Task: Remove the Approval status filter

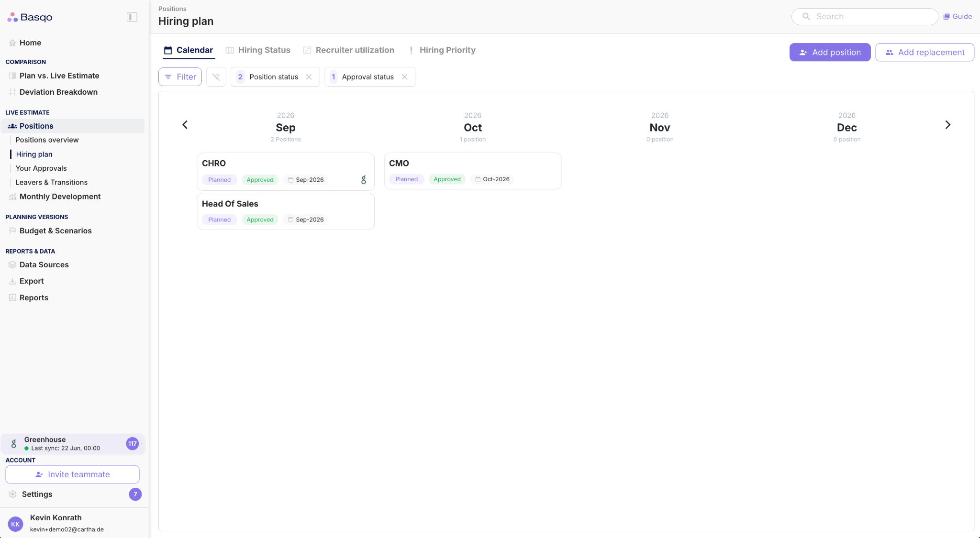Action: click(x=405, y=77)
